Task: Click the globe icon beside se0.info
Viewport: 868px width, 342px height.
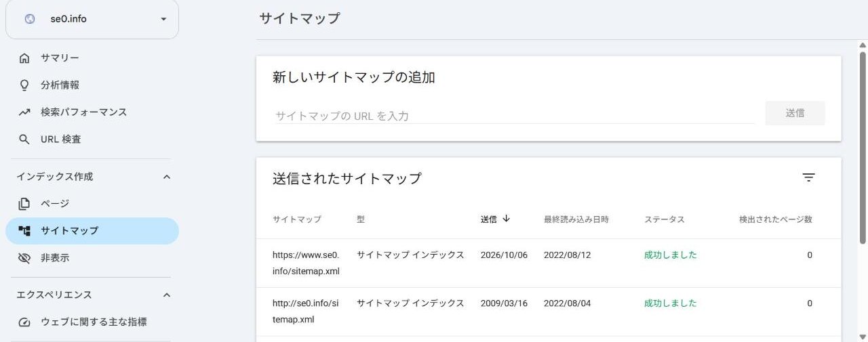Action: click(x=29, y=19)
